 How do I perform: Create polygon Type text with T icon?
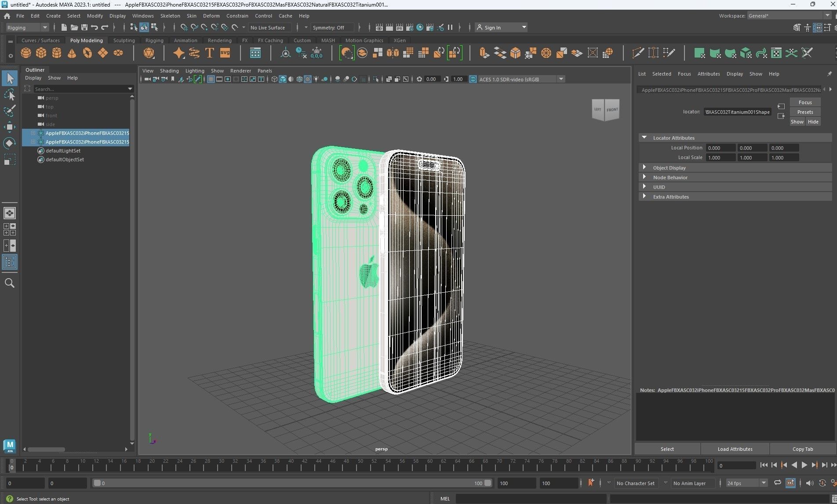click(210, 53)
